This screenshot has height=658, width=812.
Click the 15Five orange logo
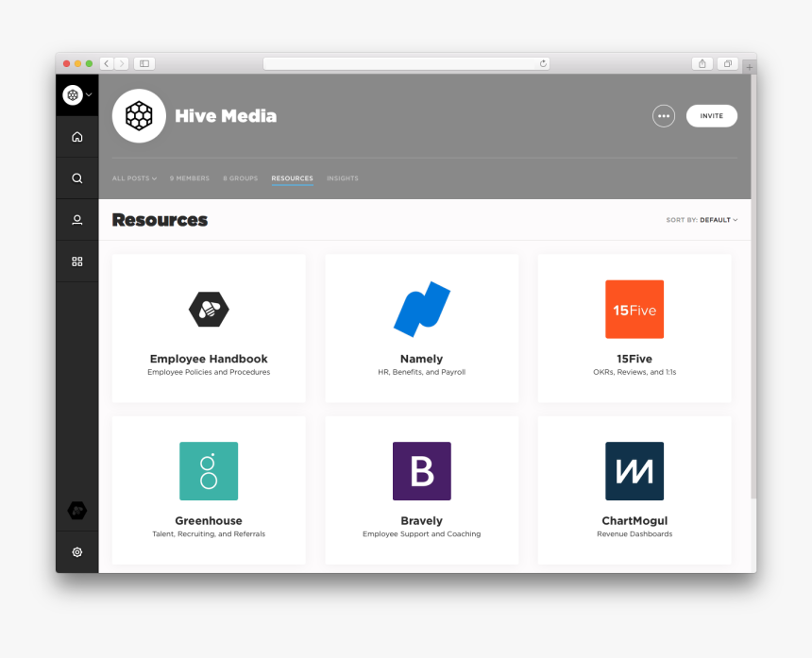634,309
